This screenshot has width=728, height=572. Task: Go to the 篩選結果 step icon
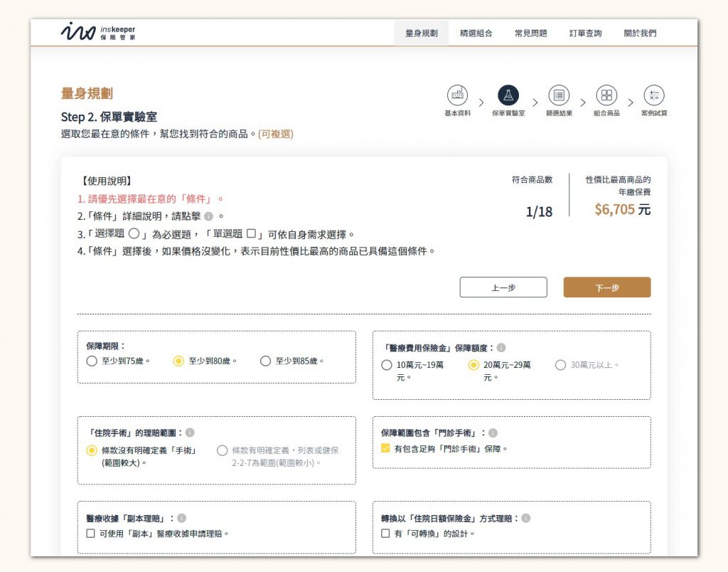(x=559, y=95)
